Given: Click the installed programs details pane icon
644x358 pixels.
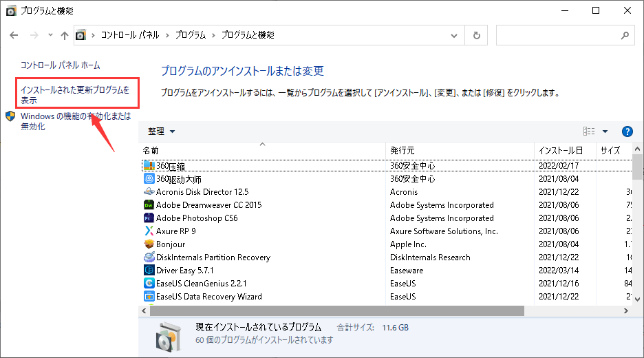Looking at the screenshot, I should 169,337.
